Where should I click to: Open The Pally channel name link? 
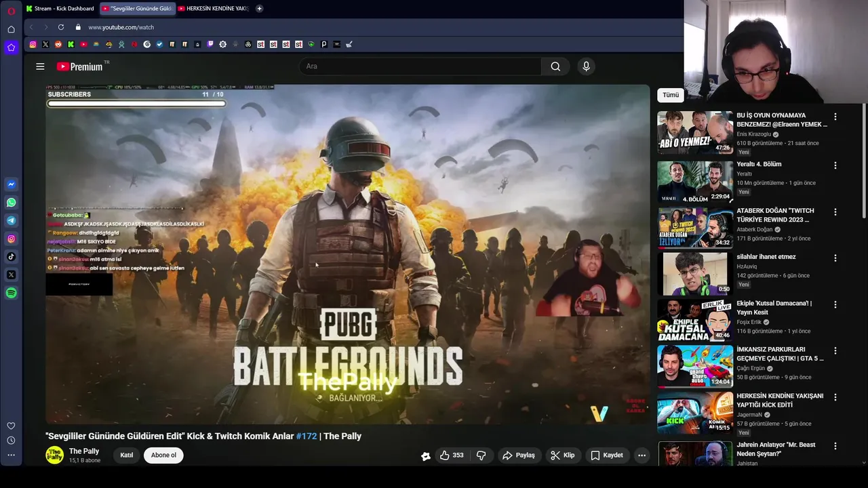(x=84, y=451)
